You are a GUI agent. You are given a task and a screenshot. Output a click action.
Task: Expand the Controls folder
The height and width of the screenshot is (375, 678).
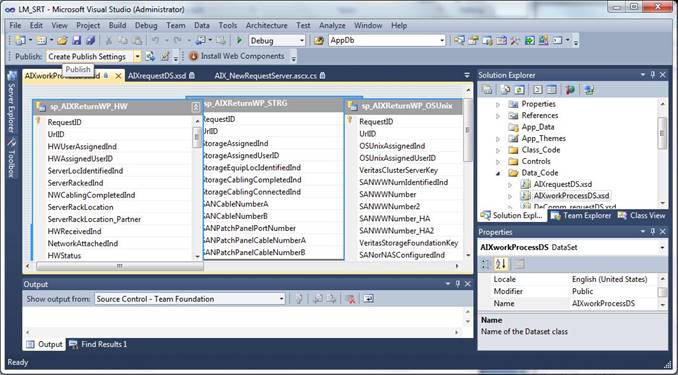tap(498, 161)
